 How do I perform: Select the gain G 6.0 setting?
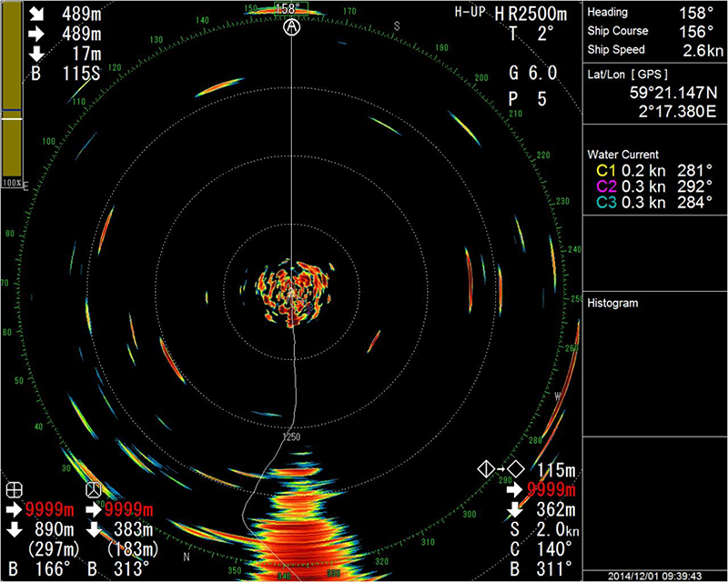[532, 72]
